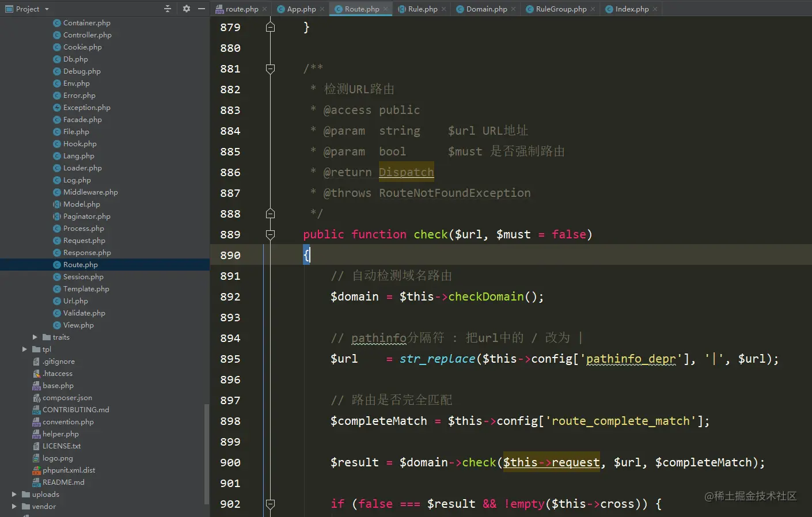Expand the traits folder
This screenshot has height=517, width=812.
click(x=35, y=337)
